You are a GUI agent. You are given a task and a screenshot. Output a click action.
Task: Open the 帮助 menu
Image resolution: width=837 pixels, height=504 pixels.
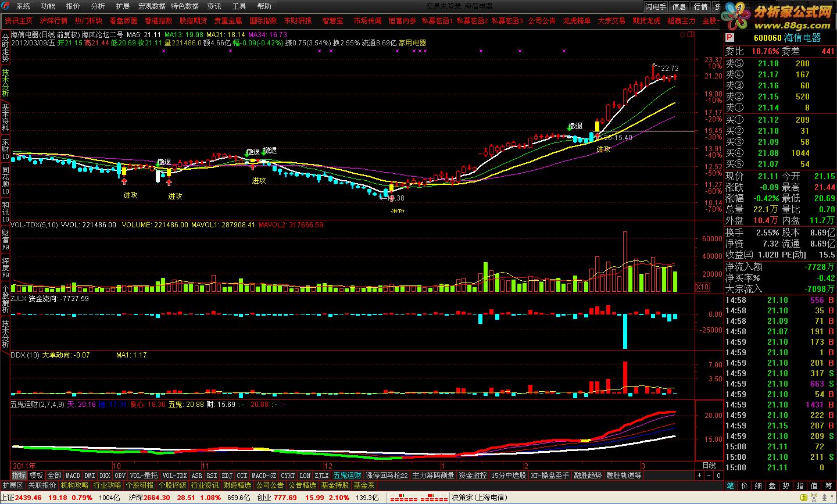[264, 6]
